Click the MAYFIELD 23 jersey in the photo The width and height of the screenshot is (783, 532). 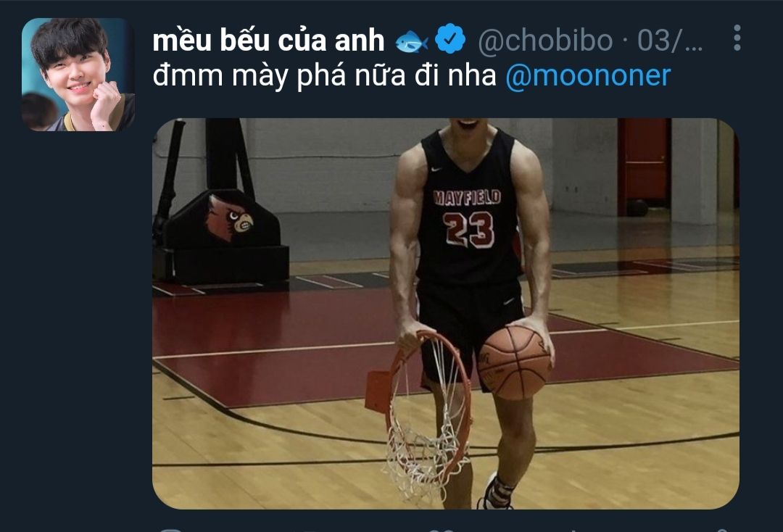(466, 209)
